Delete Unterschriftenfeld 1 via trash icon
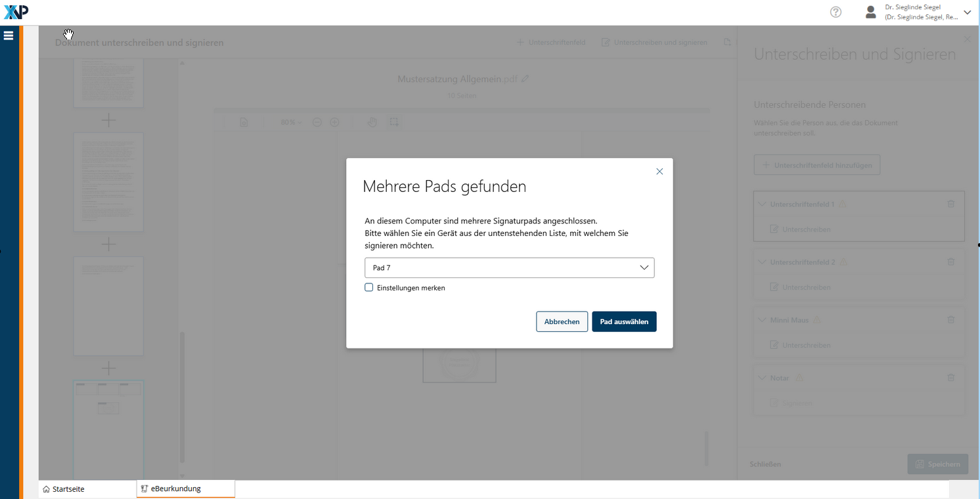 coord(950,204)
